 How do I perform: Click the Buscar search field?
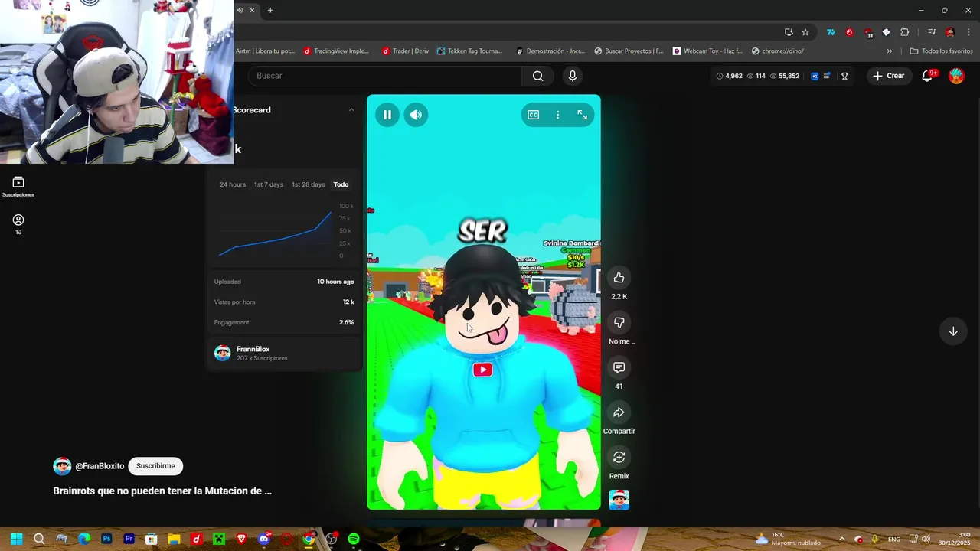385,76
